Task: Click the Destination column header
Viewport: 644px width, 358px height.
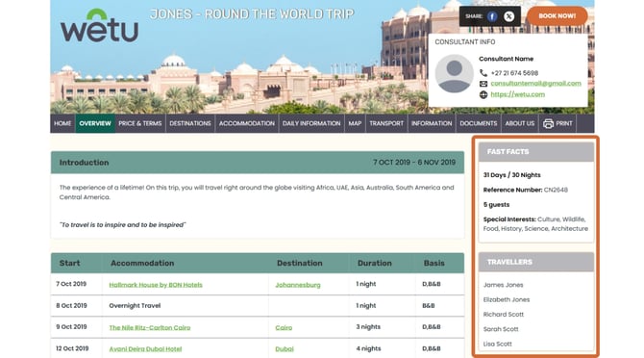Action: [x=299, y=263]
